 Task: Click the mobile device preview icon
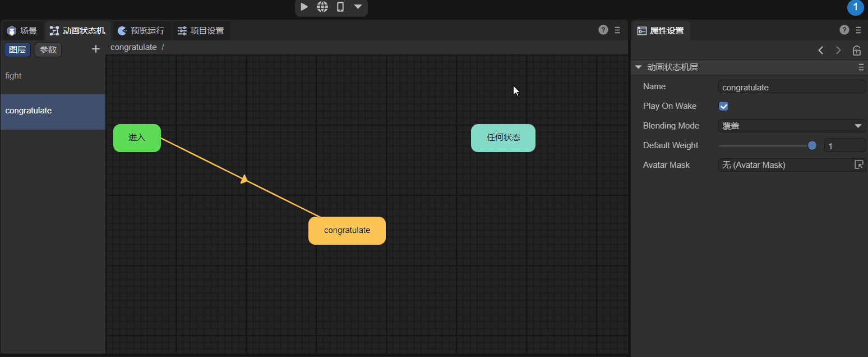tap(340, 7)
